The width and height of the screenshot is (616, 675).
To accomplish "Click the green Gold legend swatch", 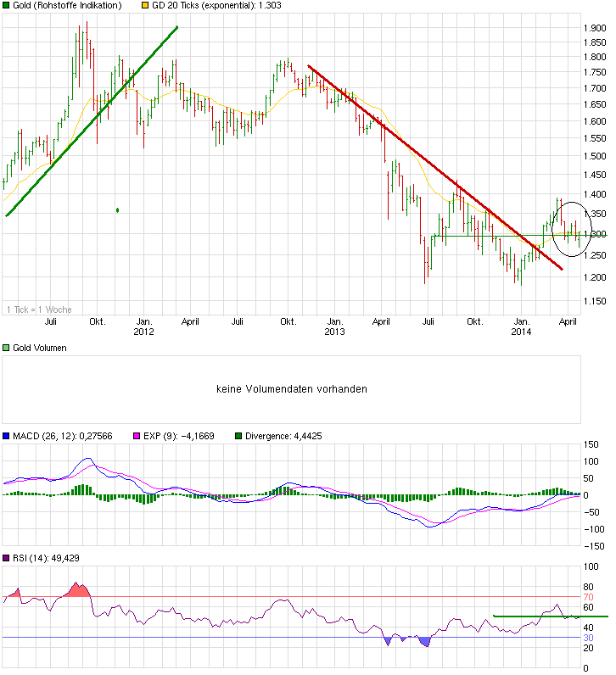I will pyautogui.click(x=6, y=6).
